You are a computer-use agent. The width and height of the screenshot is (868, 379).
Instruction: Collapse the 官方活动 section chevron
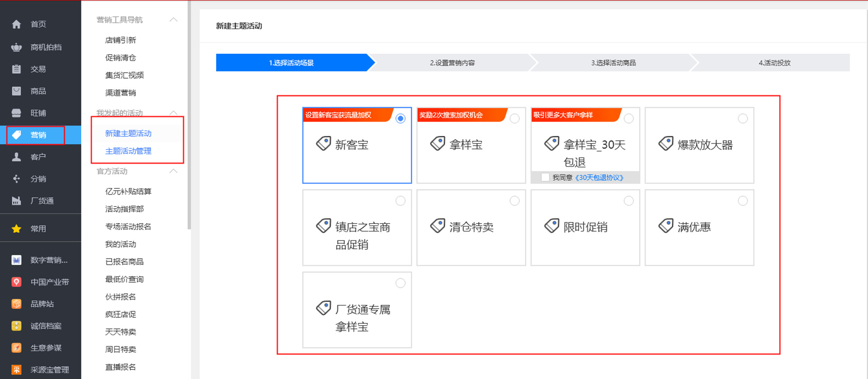tap(173, 171)
